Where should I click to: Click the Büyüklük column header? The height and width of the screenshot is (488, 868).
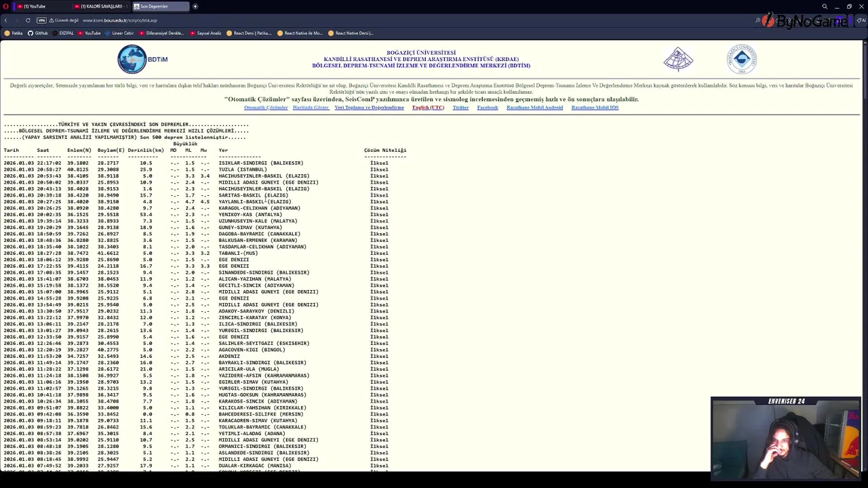pos(185,144)
